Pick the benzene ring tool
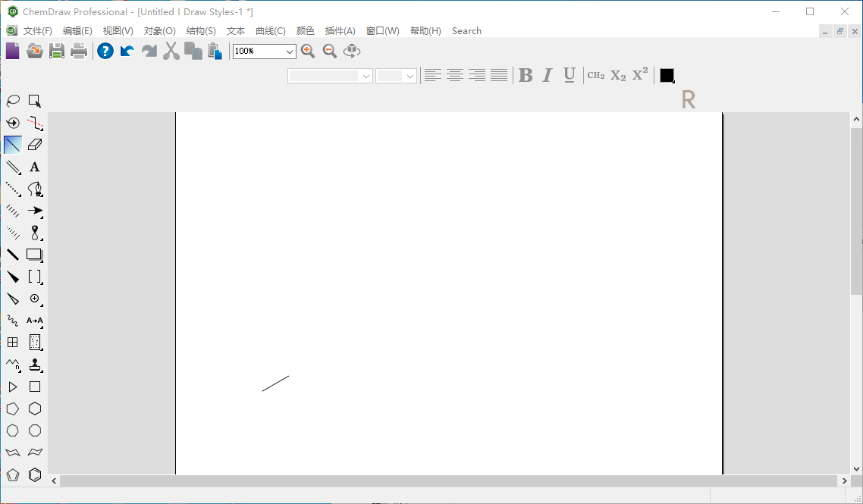Screen dimensions: 863x504 pyautogui.click(x=35, y=475)
